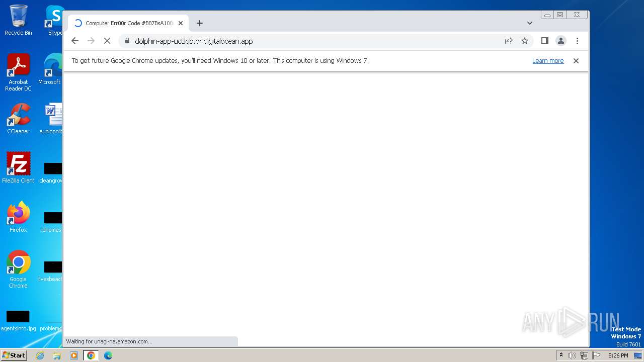644x362 pixels.
Task: Close the Chrome window
Action: click(577, 15)
